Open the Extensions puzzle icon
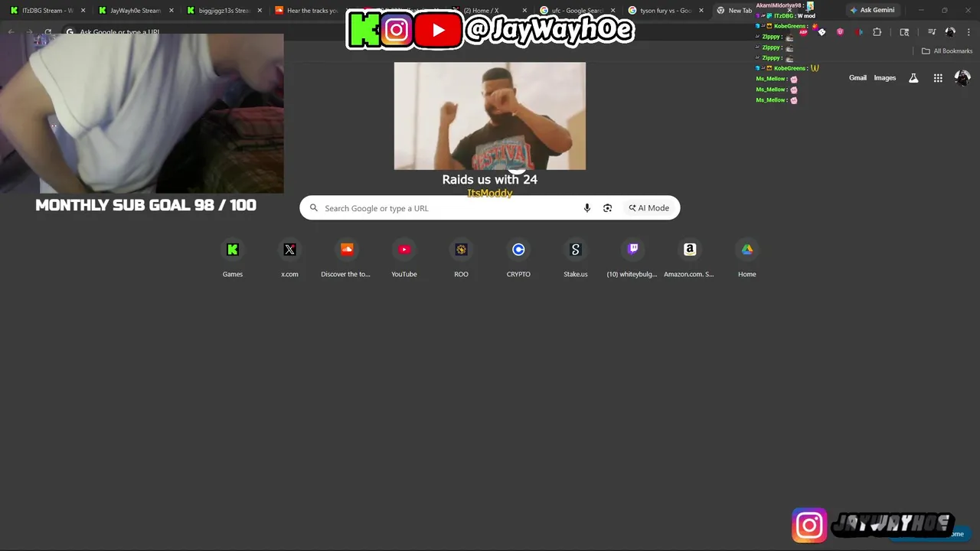The image size is (980, 551). (877, 32)
